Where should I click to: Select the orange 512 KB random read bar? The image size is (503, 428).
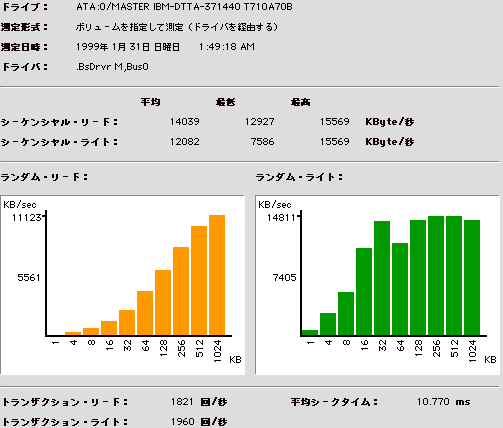pos(199,280)
